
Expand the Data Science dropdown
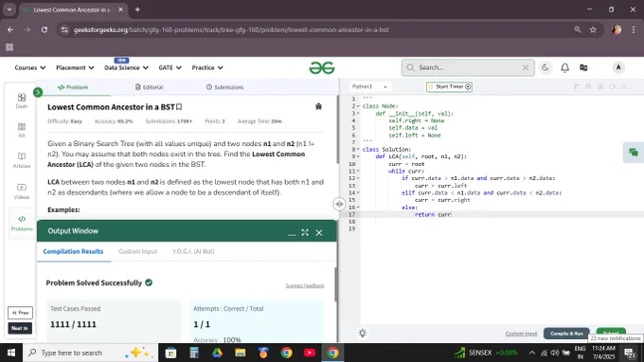[127, 68]
